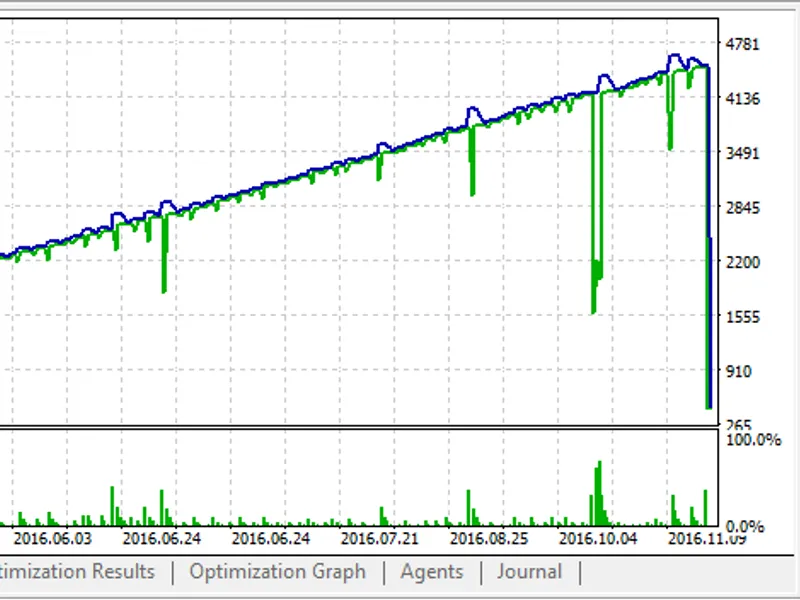This screenshot has height=600, width=800.
Task: Select the Optimization Results tab
Action: pyautogui.click(x=77, y=572)
